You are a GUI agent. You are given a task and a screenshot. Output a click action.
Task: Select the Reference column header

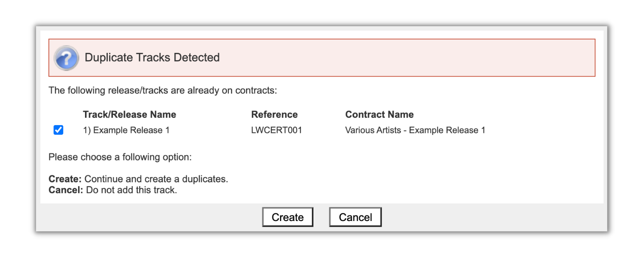[274, 114]
